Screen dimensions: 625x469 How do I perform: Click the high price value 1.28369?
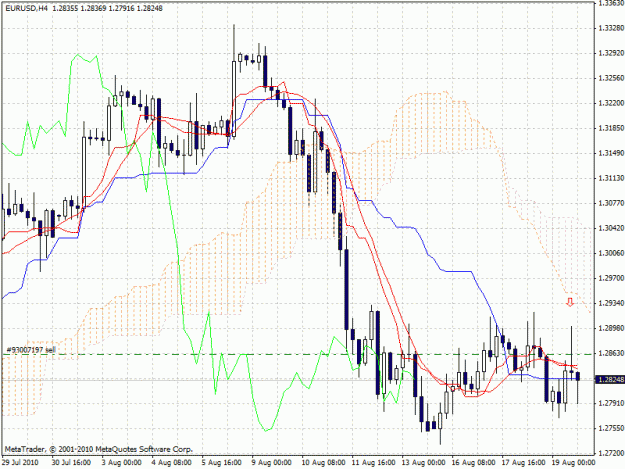pos(93,8)
